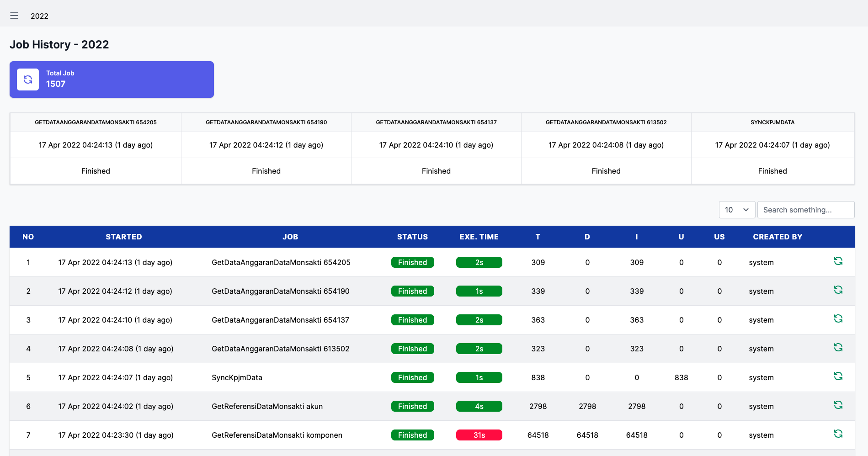Rerun the SyncKpjmData job

(838, 376)
